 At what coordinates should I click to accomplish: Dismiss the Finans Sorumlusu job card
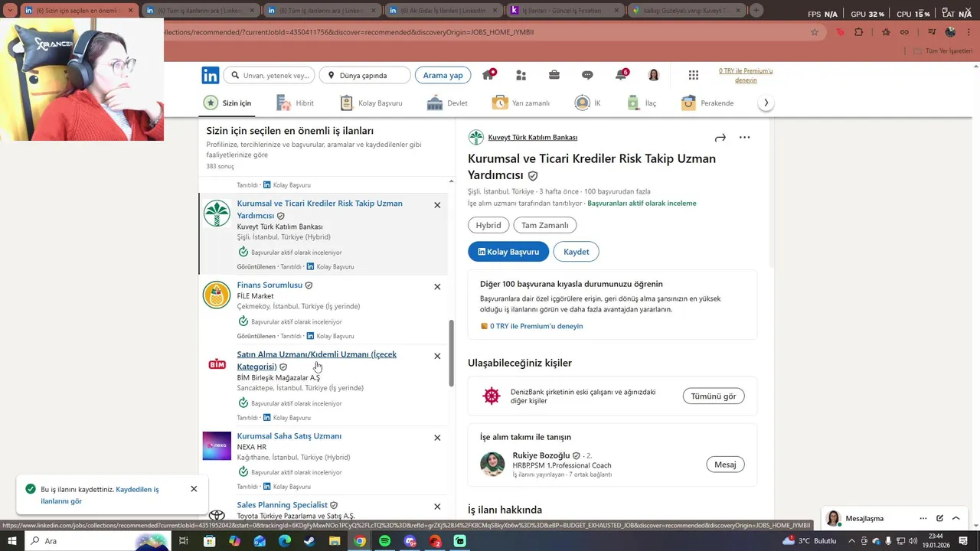click(x=437, y=287)
